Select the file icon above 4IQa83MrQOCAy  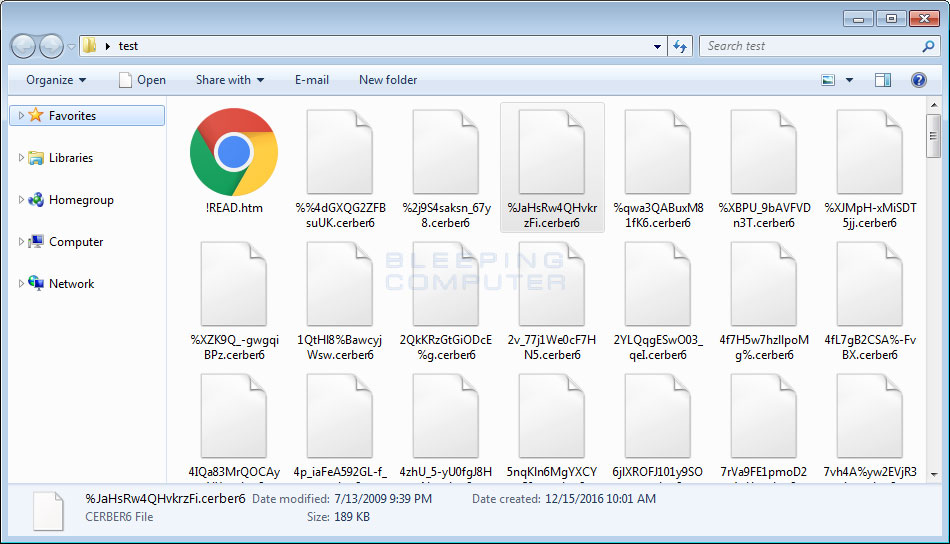pos(234,416)
